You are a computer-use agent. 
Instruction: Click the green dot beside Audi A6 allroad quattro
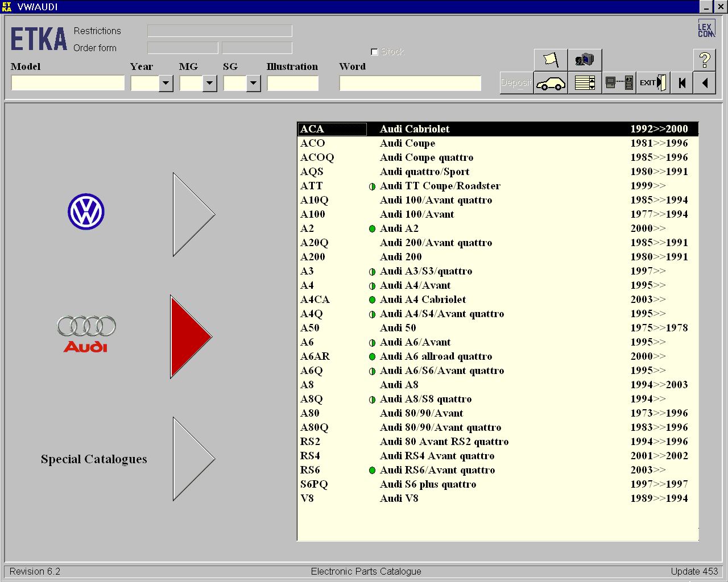(x=372, y=356)
